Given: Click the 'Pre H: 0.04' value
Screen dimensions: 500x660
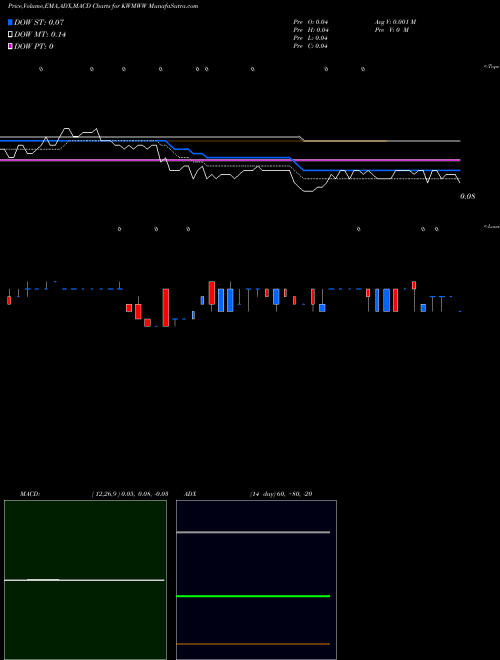Looking at the screenshot, I should pyautogui.click(x=311, y=30).
